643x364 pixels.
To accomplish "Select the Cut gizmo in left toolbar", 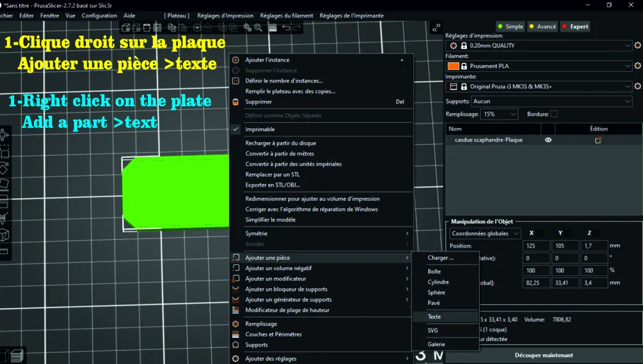I will pyautogui.click(x=5, y=200).
